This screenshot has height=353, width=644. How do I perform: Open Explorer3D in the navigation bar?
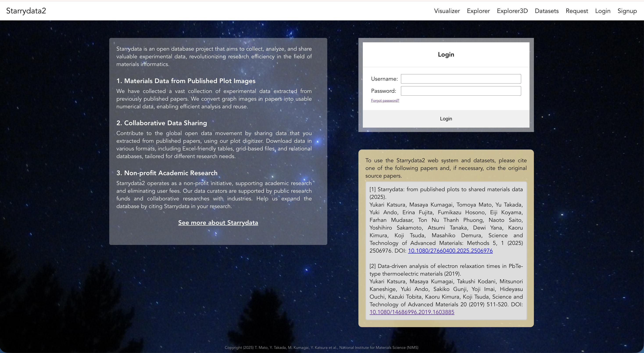[x=512, y=11]
